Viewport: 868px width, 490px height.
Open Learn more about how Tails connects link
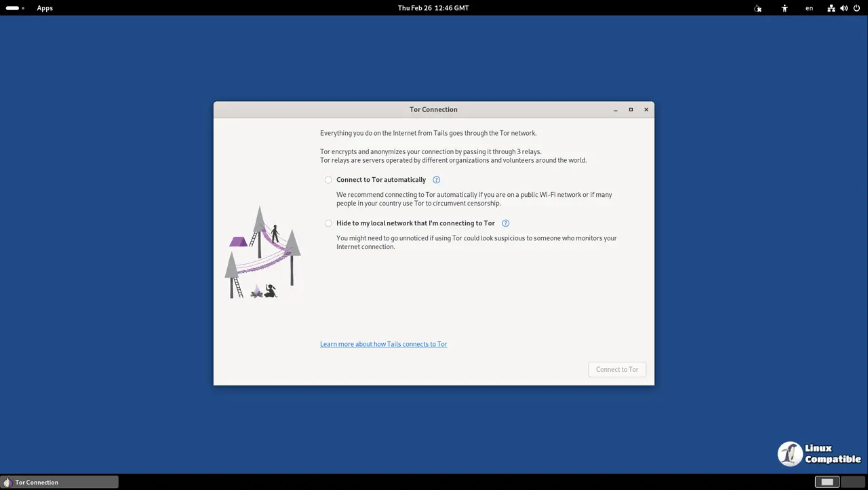click(x=383, y=344)
